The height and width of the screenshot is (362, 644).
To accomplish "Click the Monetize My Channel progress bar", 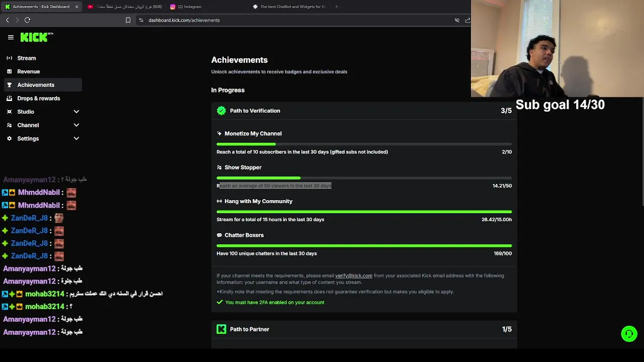I will tap(364, 144).
